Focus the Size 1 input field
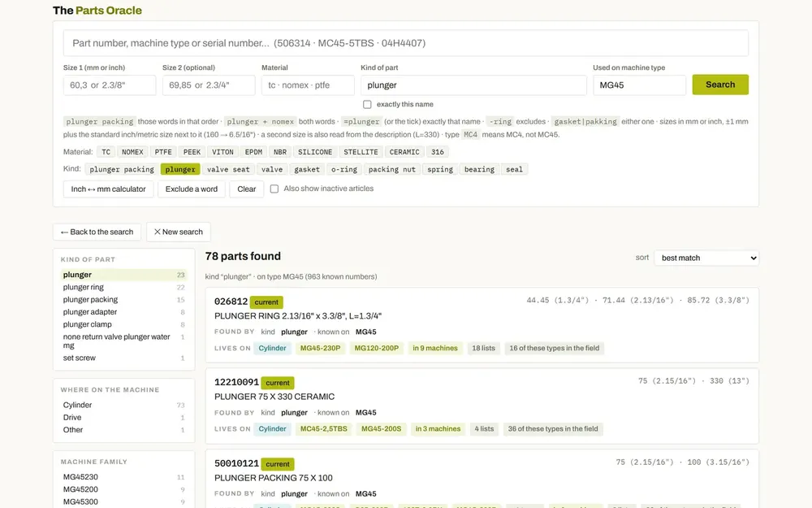Image resolution: width=812 pixels, height=508 pixels. tap(110, 85)
